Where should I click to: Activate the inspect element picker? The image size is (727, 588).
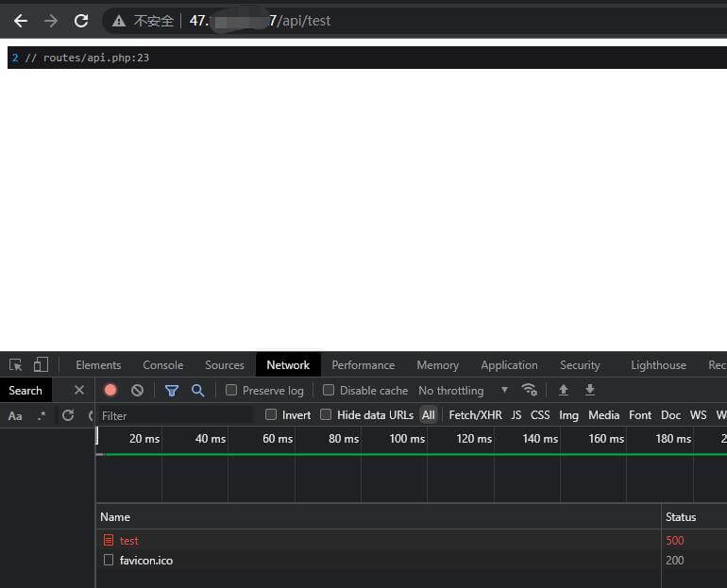point(16,365)
